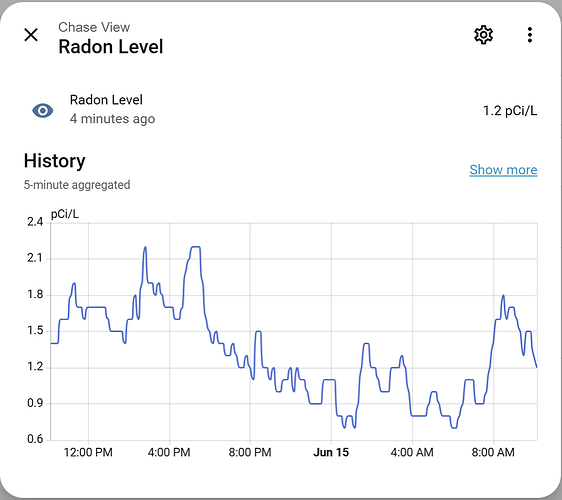Click the 4 minutes ago timestamp
The image size is (562, 500).
113,119
